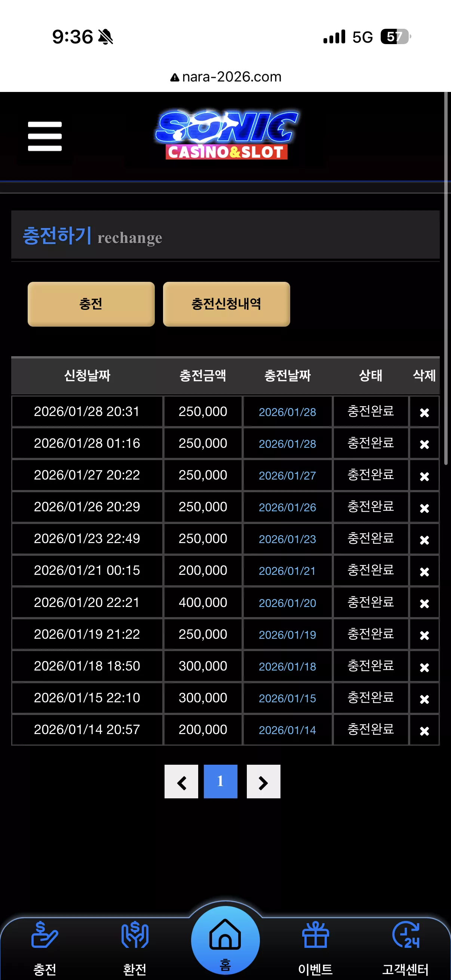Tap the nara-2026.com address bar
Image resolution: width=451 pixels, height=980 pixels.
pos(226,77)
